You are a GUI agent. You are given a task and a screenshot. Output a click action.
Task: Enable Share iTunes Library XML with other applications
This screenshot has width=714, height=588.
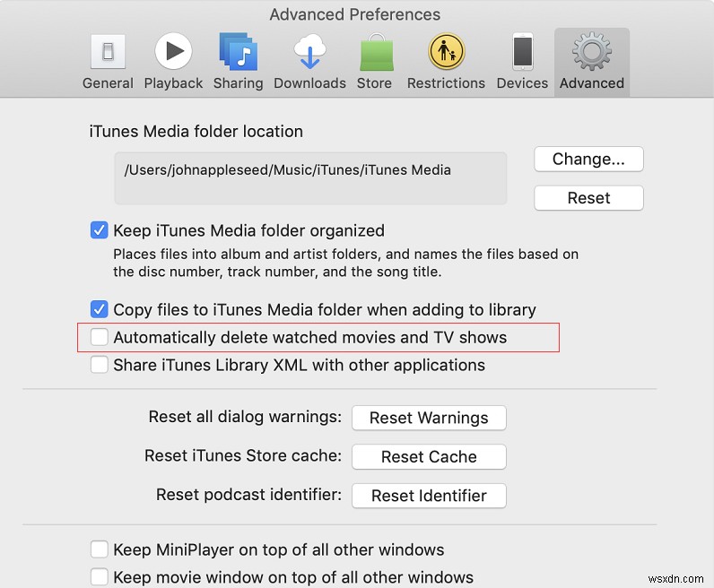coord(99,365)
